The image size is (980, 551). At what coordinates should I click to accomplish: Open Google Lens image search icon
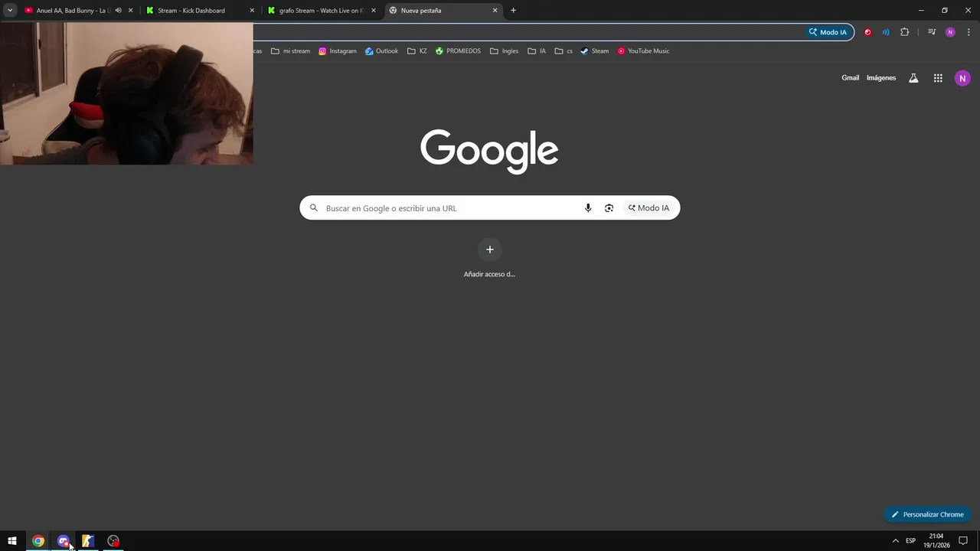pyautogui.click(x=609, y=208)
